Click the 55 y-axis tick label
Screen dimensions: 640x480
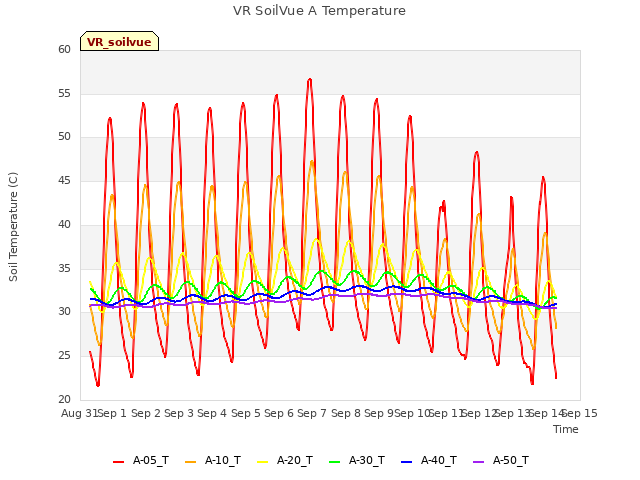pyautogui.click(x=64, y=93)
